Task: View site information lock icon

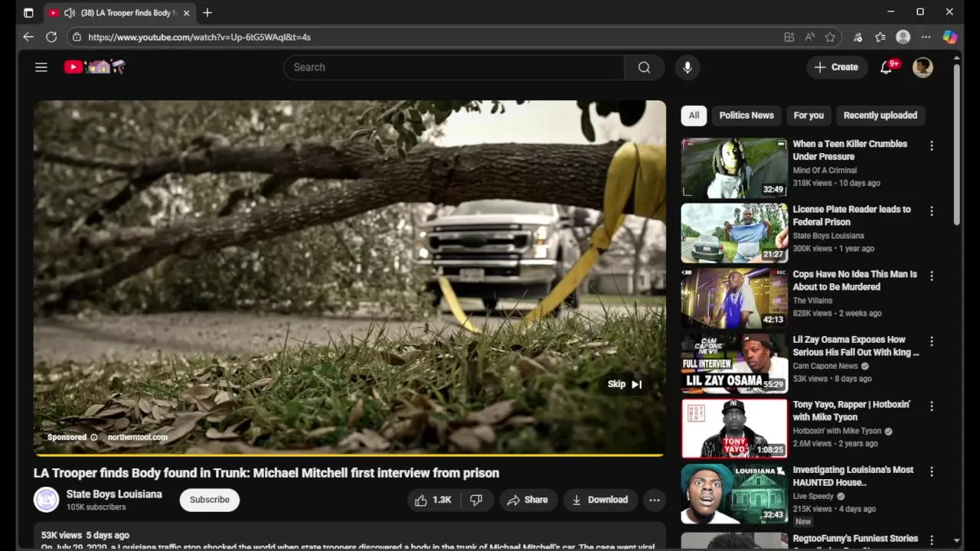Action: point(76,37)
